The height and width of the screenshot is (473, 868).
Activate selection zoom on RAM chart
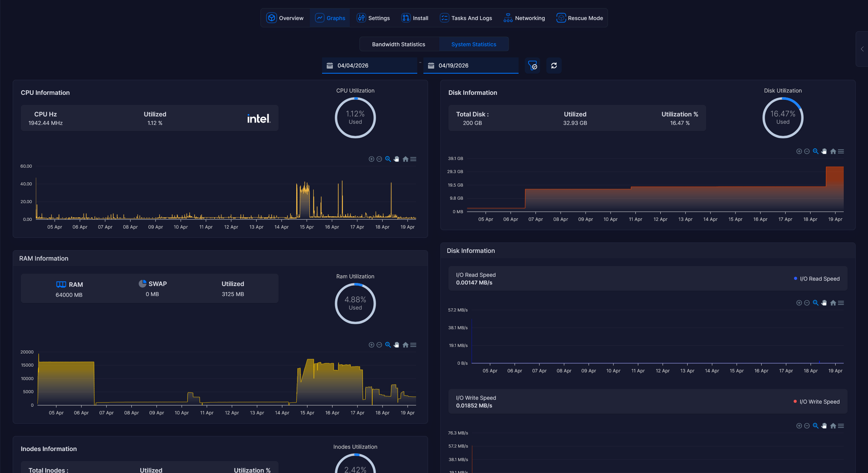coord(388,345)
